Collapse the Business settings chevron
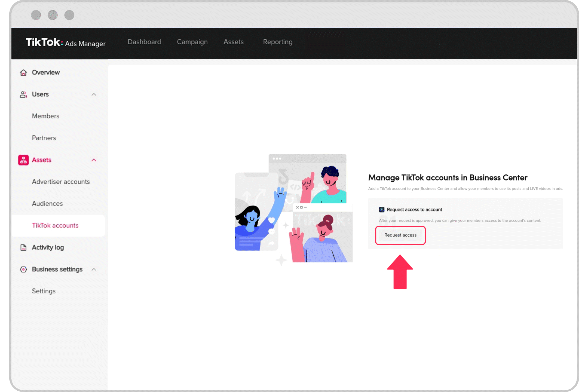Image resolution: width=588 pixels, height=392 pixels. coord(94,269)
